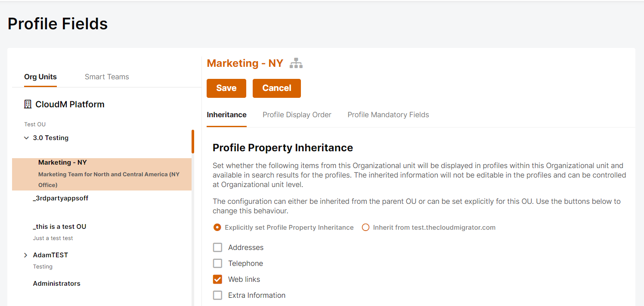
Task: Tick the Extra Information checkbox
Action: (217, 295)
